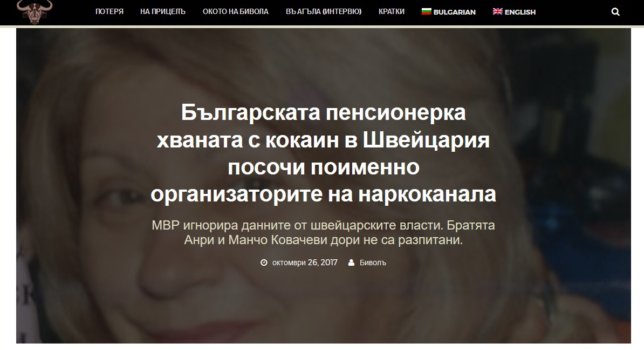Switch site language to BULGARIAN
Image resolution: width=644 pixels, height=350 pixels.
[x=449, y=12]
